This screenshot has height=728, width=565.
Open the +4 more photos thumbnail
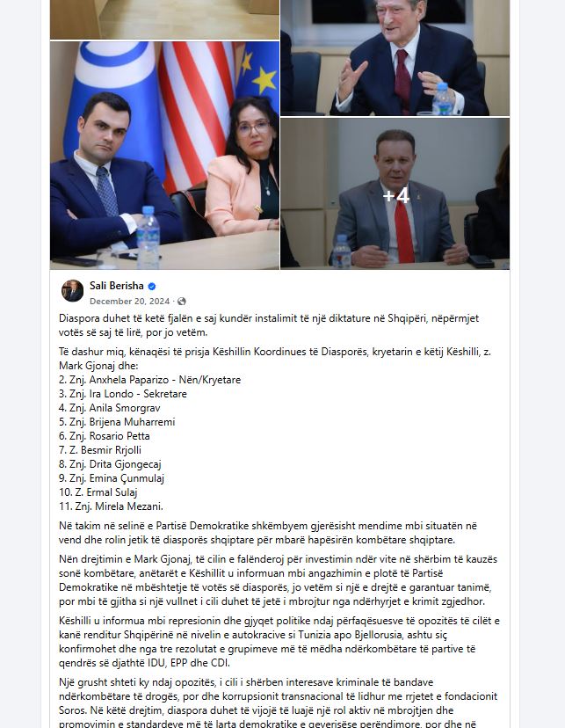click(395, 193)
